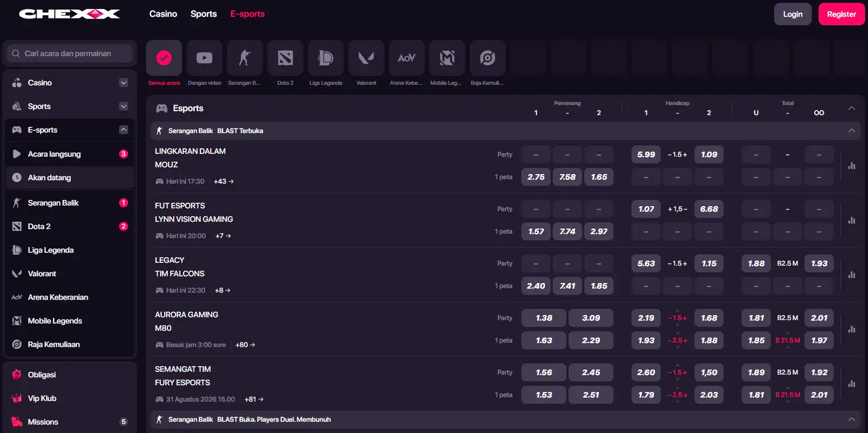Open +80 more markets for AURORA GAMING
Screen dimensions: 868x433
(x=245, y=345)
